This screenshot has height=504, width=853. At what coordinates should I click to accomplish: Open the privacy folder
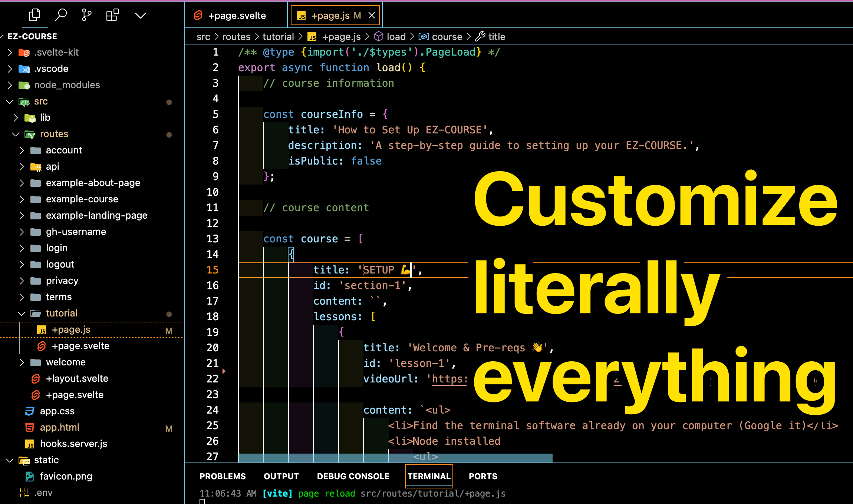pos(62,281)
